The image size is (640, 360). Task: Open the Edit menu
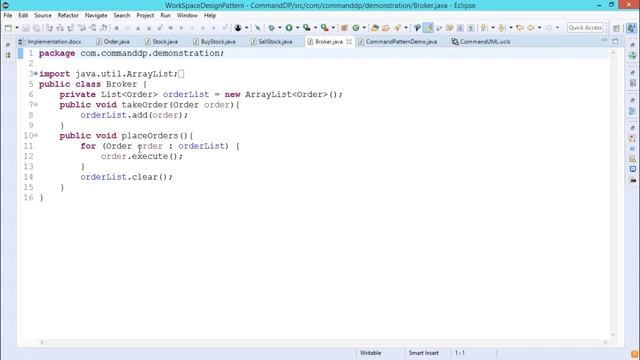[x=23, y=16]
